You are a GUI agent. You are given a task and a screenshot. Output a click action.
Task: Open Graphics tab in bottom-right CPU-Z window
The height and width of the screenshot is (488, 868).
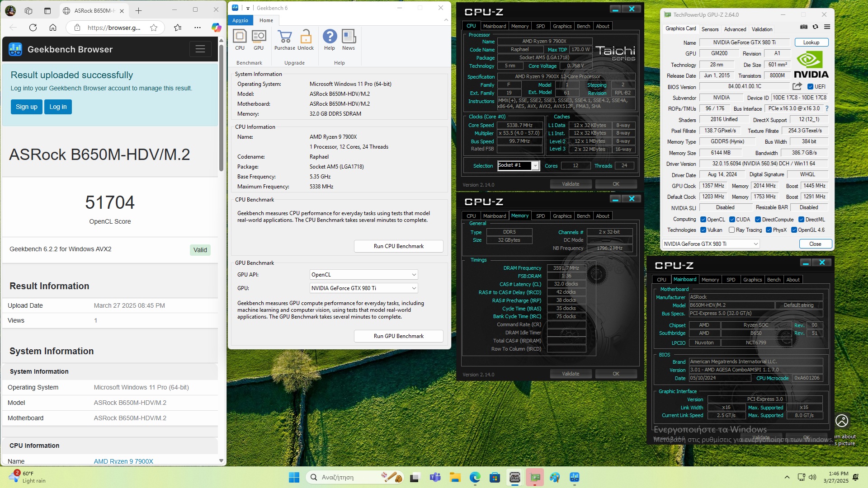point(752,280)
